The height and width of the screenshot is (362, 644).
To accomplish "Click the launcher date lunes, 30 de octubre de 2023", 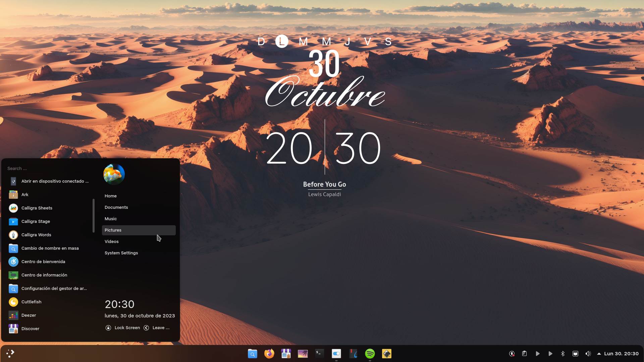I will click(x=140, y=316).
